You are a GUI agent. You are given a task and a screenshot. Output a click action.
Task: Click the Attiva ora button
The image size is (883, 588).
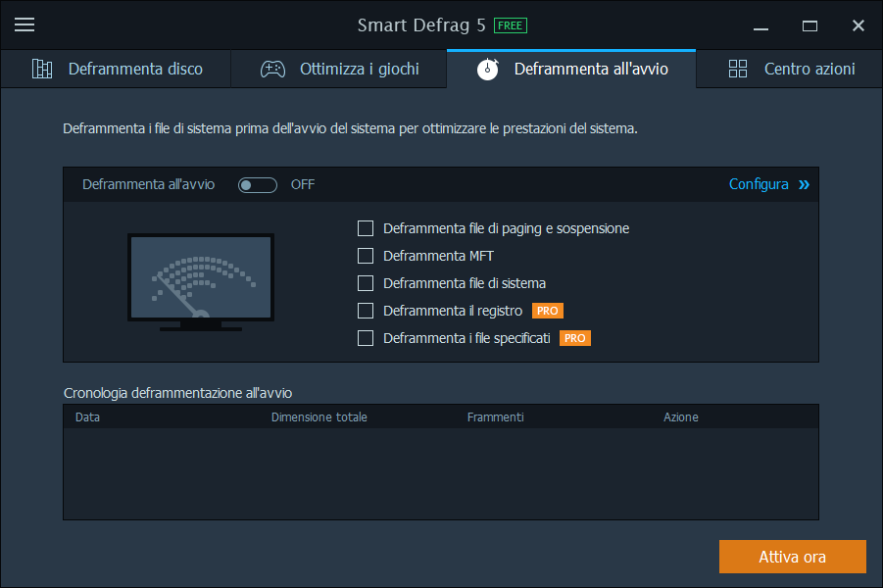click(x=792, y=557)
